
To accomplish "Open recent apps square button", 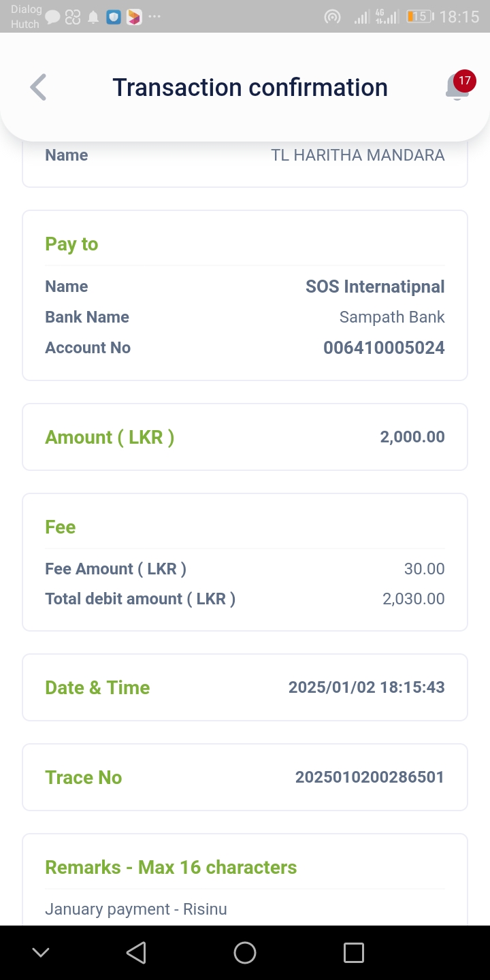I will click(x=354, y=953).
